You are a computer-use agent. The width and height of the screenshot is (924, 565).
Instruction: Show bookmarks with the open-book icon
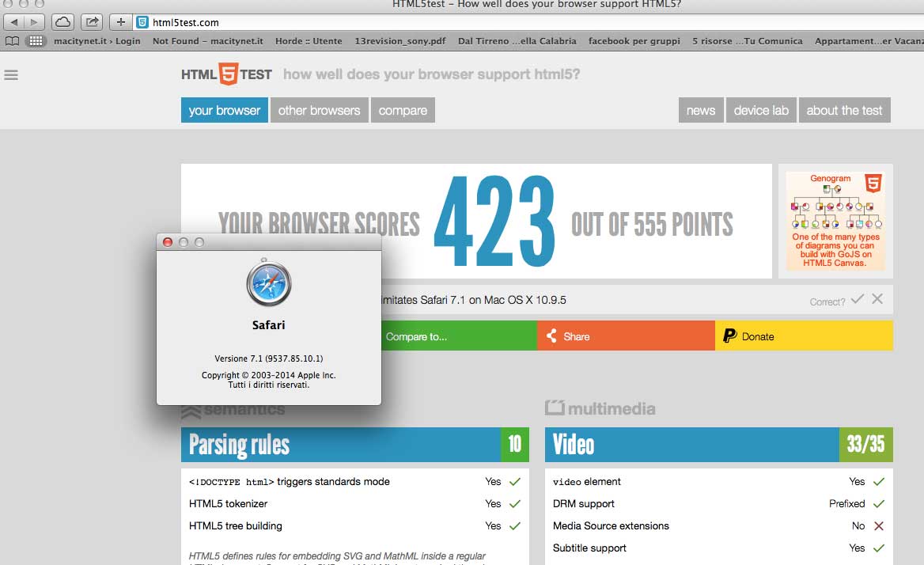12,40
